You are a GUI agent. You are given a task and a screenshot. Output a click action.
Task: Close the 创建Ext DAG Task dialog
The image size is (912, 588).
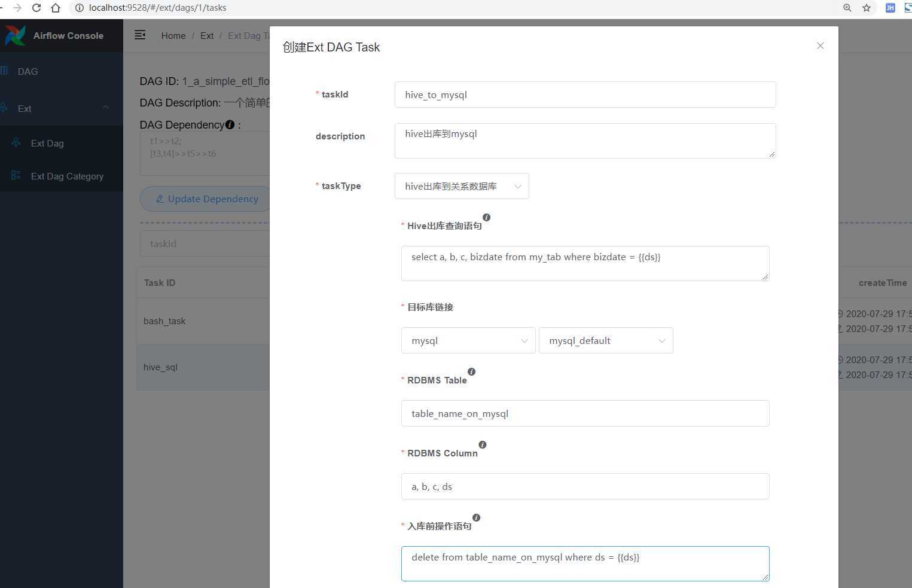[820, 45]
